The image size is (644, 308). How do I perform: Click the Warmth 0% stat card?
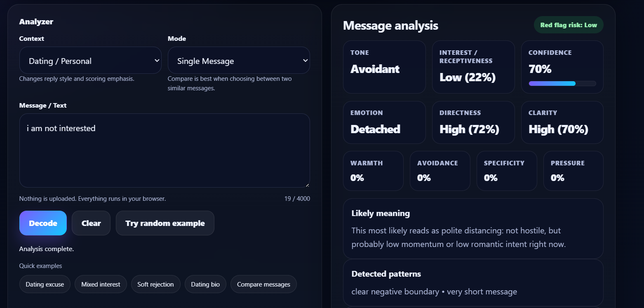[373, 171]
